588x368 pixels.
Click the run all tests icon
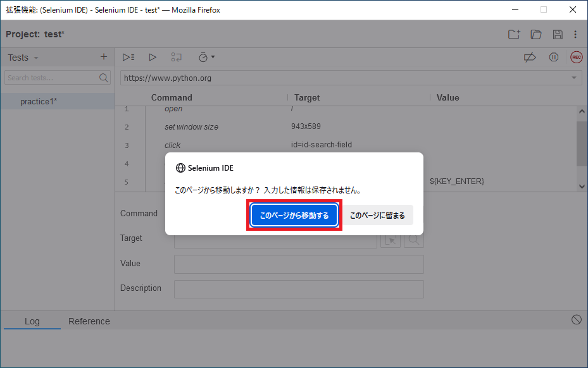tap(128, 58)
